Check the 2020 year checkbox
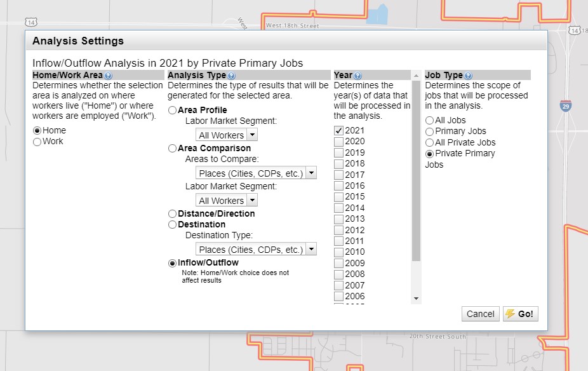 [x=338, y=142]
